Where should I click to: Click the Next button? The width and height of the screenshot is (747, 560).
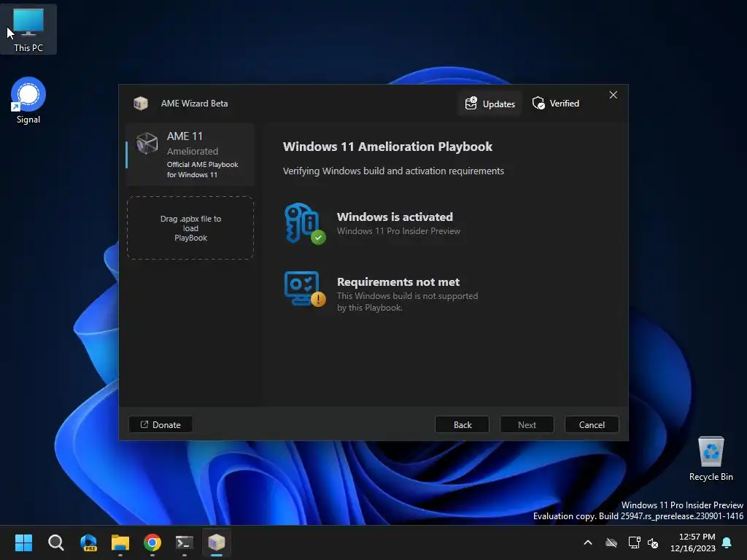527,424
